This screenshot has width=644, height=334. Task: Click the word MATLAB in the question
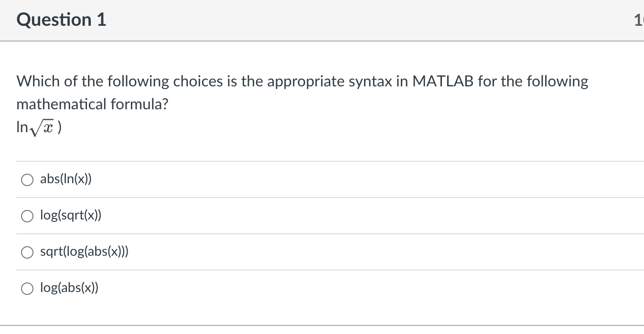pos(442,82)
